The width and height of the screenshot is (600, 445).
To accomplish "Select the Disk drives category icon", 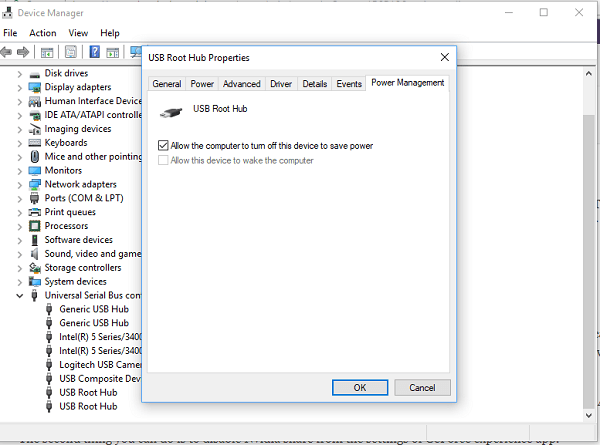I will coord(34,74).
